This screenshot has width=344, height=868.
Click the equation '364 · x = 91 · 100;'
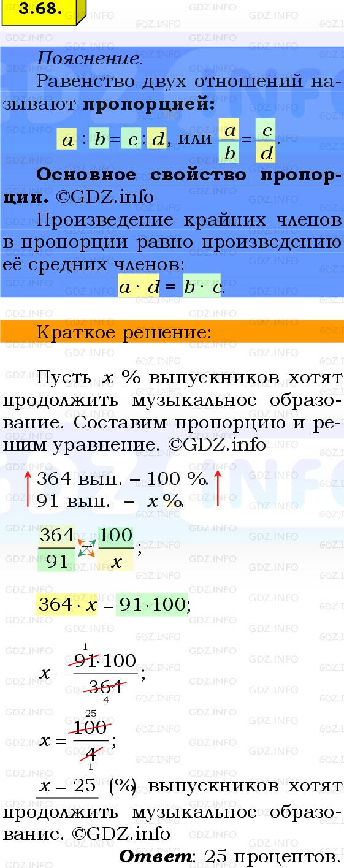click(x=113, y=604)
